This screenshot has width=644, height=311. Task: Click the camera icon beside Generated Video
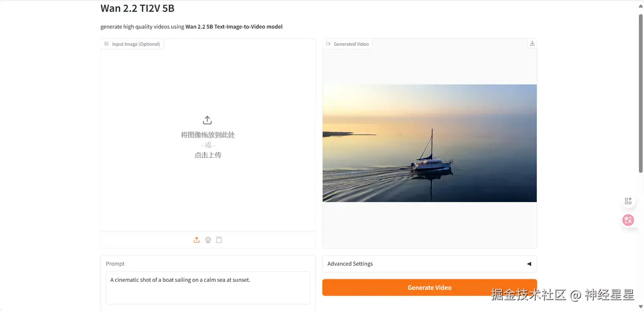point(328,44)
